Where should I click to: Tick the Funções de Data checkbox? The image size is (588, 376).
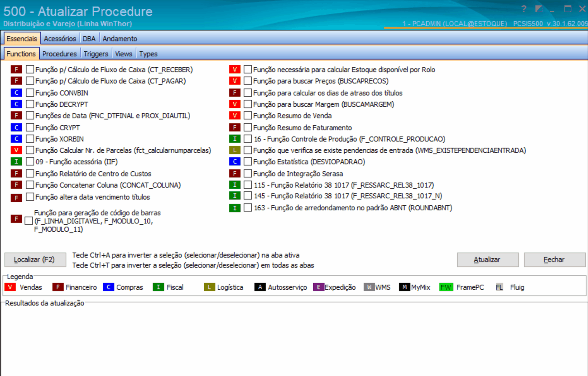point(30,115)
